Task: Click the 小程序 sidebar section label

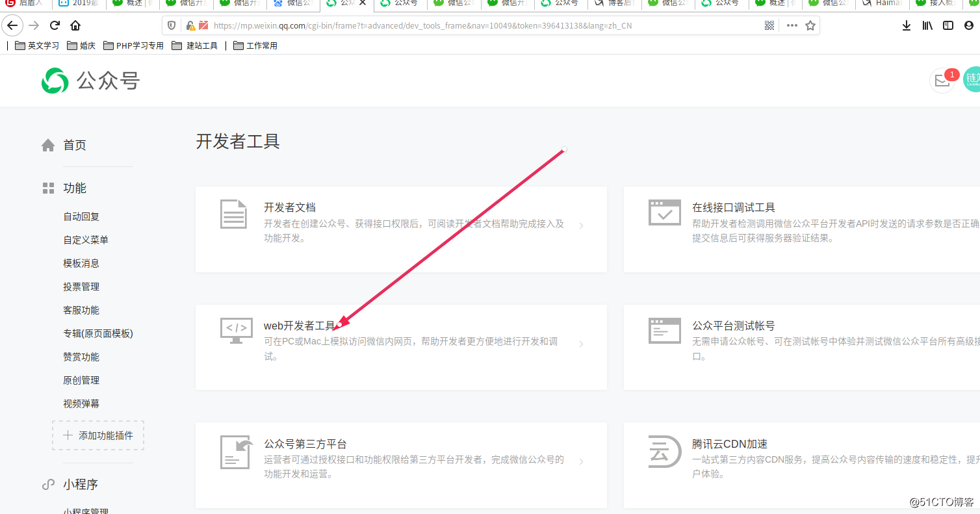Action: [x=81, y=485]
